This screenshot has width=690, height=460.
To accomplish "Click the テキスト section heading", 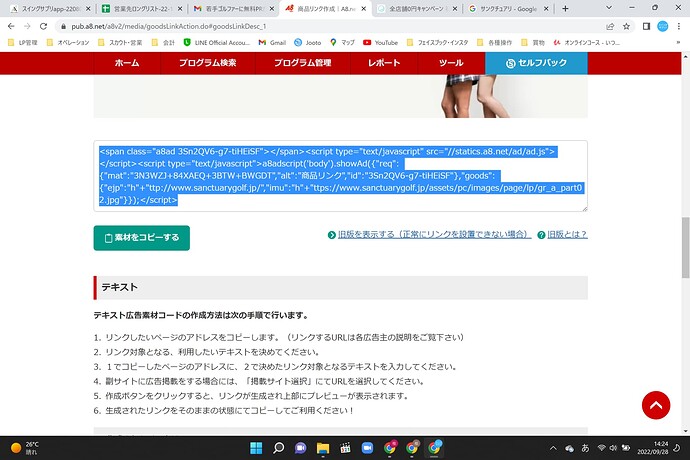I will click(119, 287).
